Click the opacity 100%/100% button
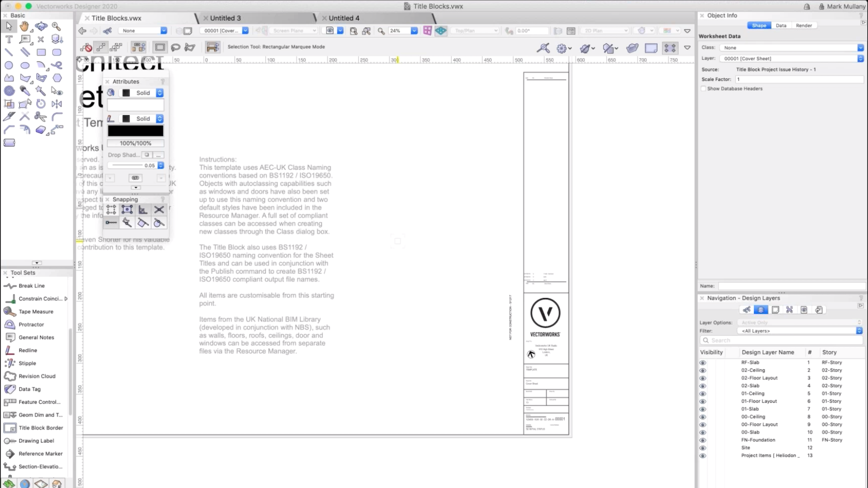This screenshot has height=488, width=868. click(135, 143)
